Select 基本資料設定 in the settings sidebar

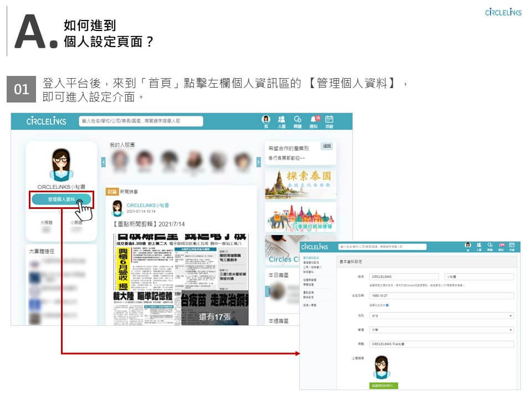[311, 258]
